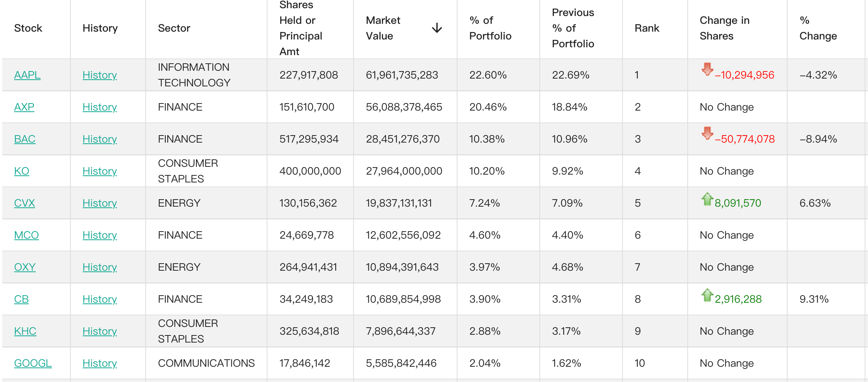868x382 pixels.
Task: Sort by the Market Value column header
Action: [383, 28]
